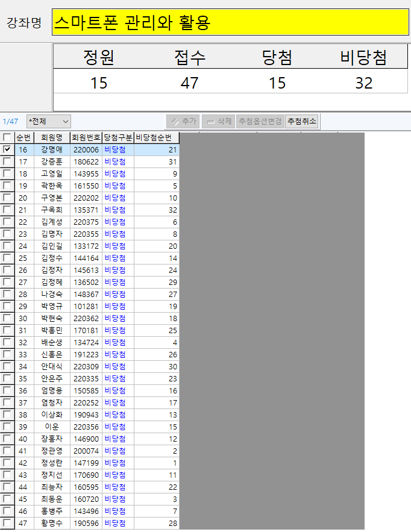This screenshot has width=411, height=532.
Task: Click the 추가 (add) button
Action: [183, 122]
